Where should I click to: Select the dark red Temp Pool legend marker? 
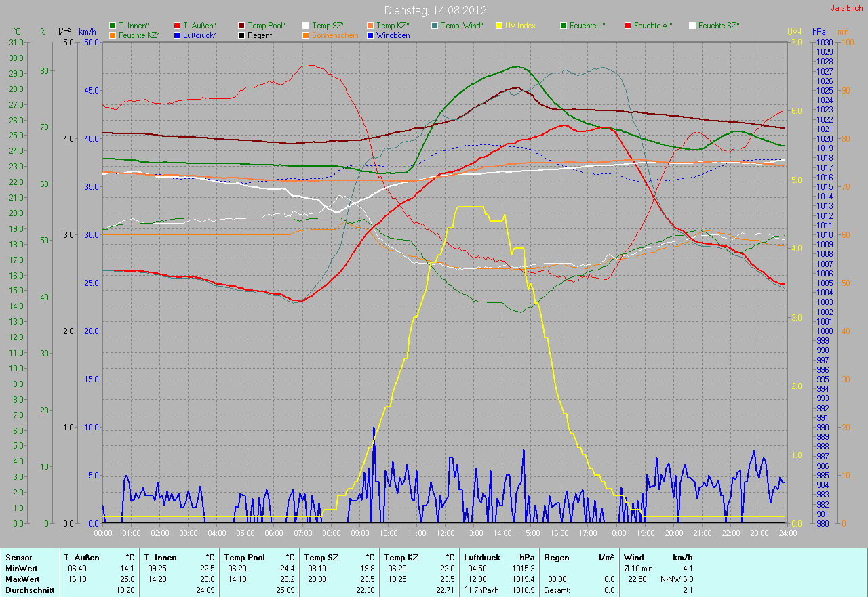pos(241,26)
